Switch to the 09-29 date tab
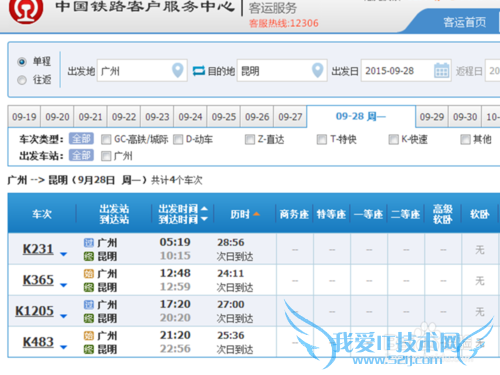 coord(432,117)
